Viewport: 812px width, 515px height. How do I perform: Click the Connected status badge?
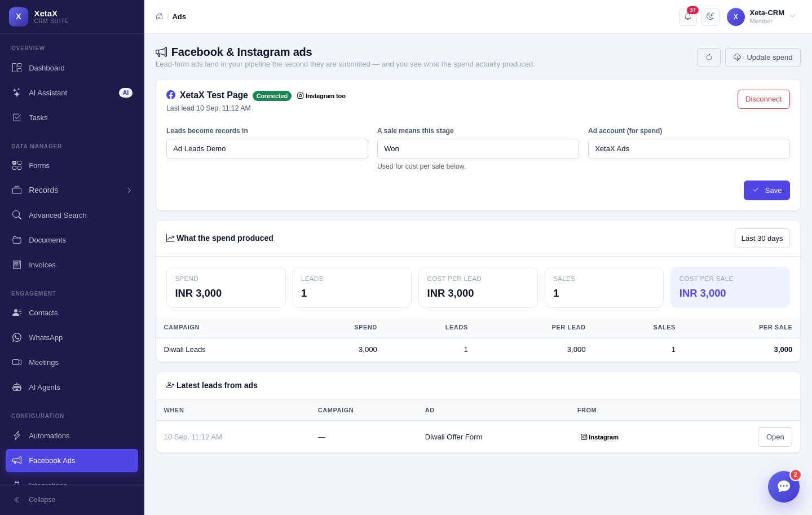[272, 96]
